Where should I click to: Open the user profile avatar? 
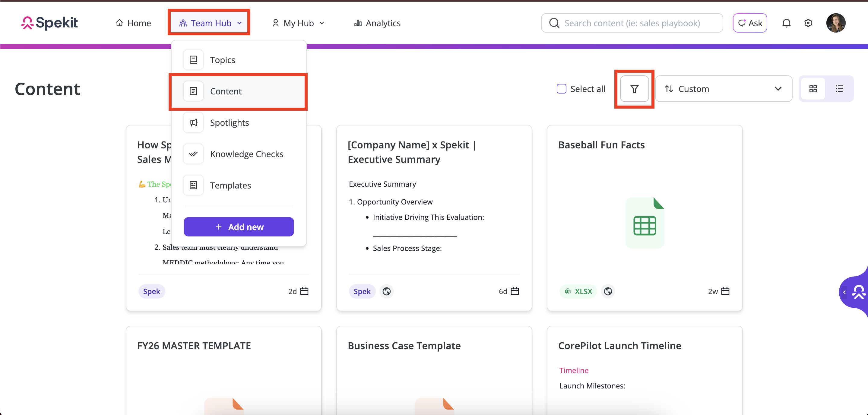click(x=836, y=23)
